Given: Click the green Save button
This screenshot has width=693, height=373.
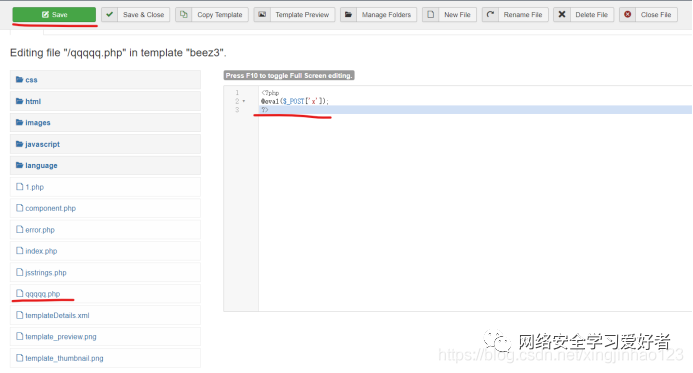Looking at the screenshot, I should [x=54, y=15].
